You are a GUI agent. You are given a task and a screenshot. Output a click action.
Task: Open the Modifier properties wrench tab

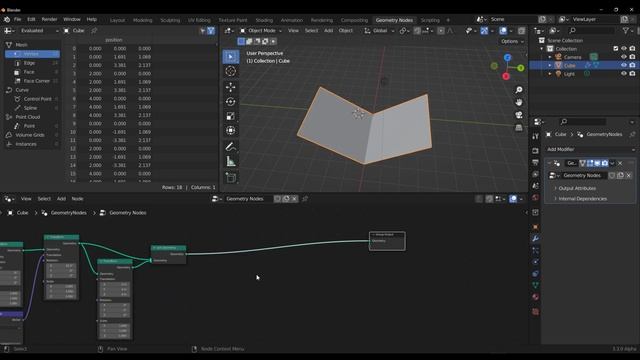[x=535, y=238]
